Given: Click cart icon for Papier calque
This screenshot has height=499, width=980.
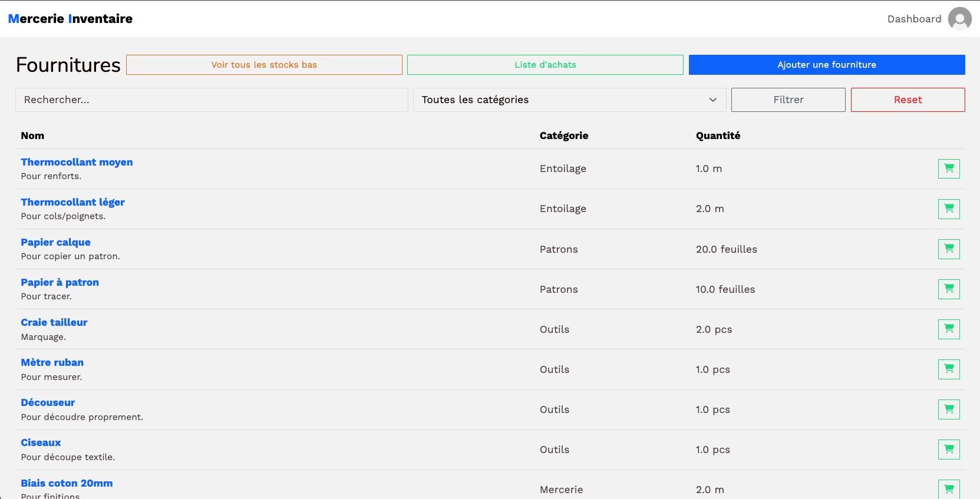Looking at the screenshot, I should (x=949, y=249).
